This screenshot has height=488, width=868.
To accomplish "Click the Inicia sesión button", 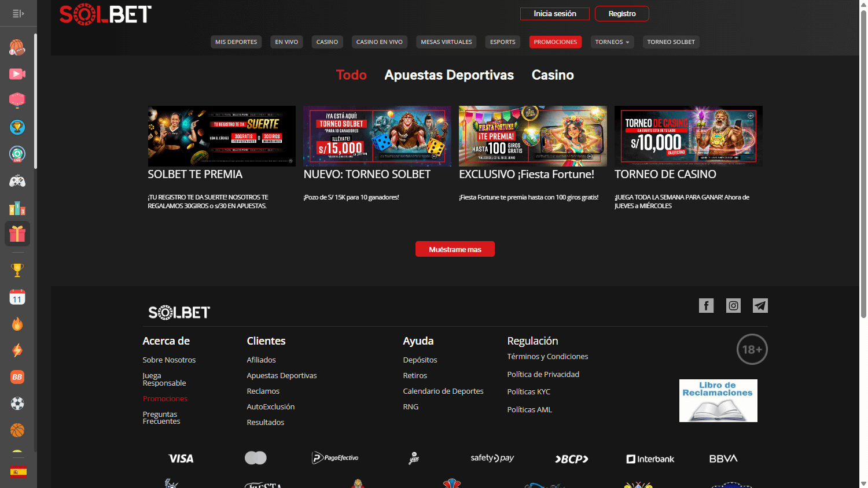I will coord(555,13).
